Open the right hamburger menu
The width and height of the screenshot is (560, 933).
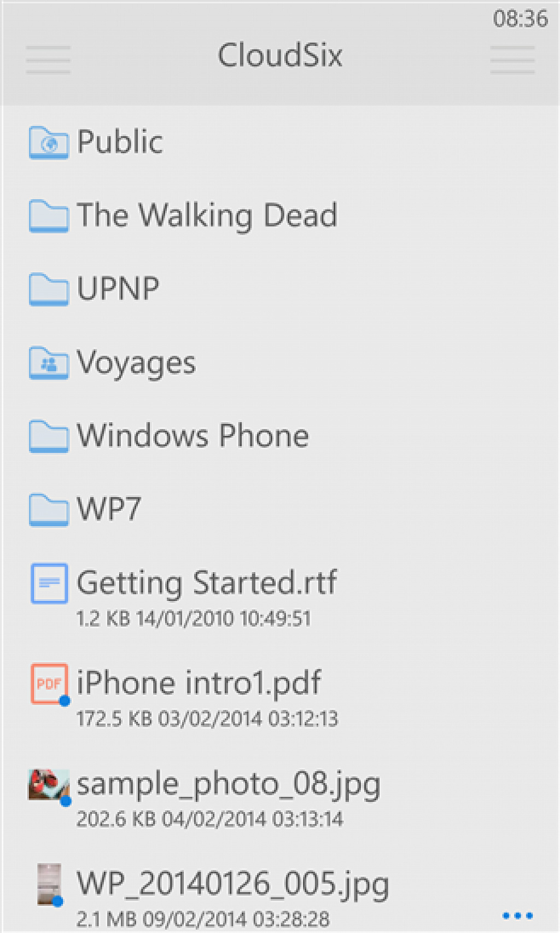(512, 60)
